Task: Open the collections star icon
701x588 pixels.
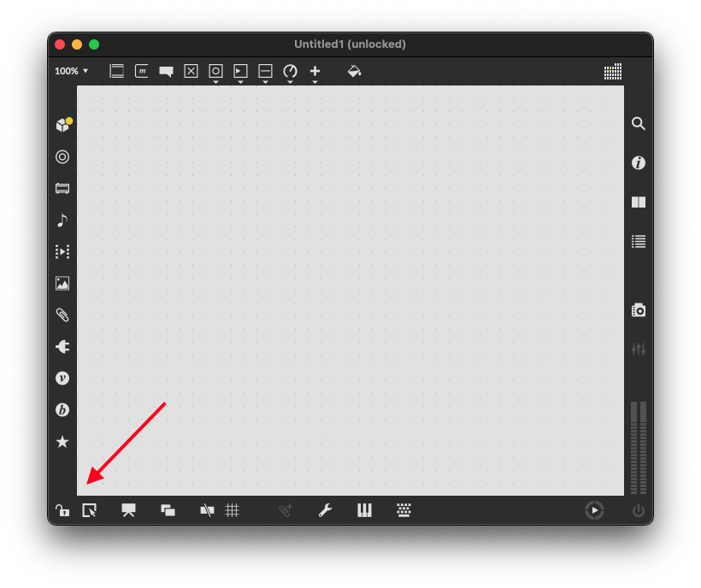Action: click(62, 442)
